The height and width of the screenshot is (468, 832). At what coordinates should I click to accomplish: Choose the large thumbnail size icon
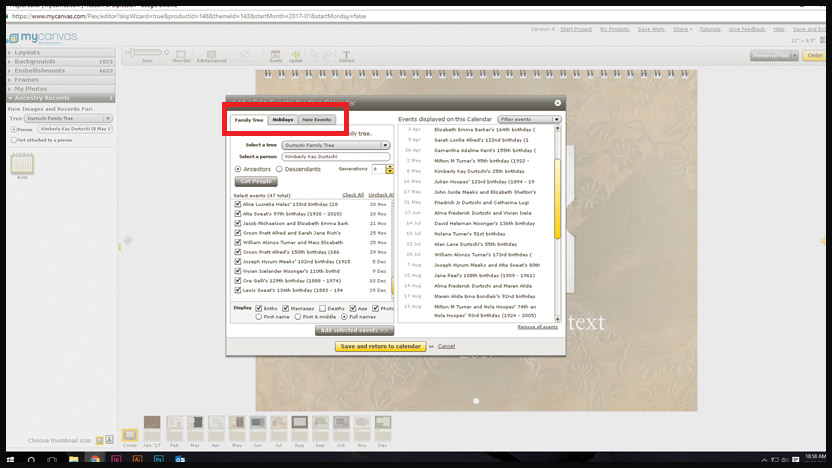109,439
